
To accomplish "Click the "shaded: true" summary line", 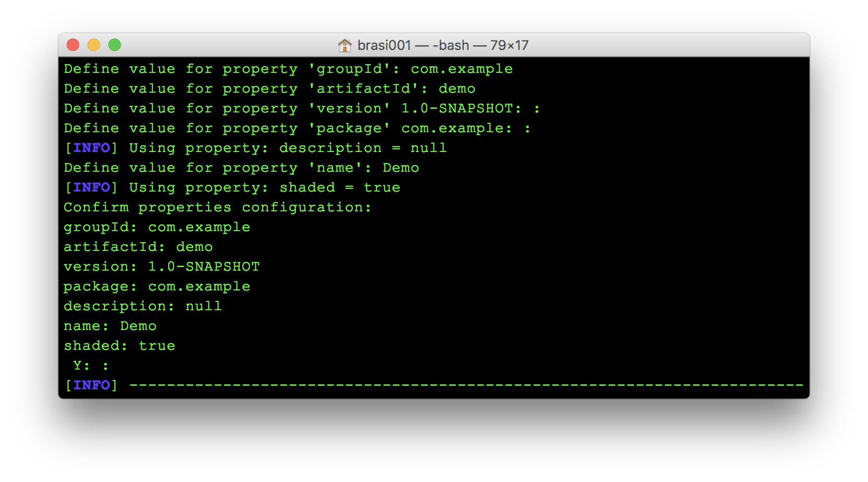I will [x=119, y=346].
